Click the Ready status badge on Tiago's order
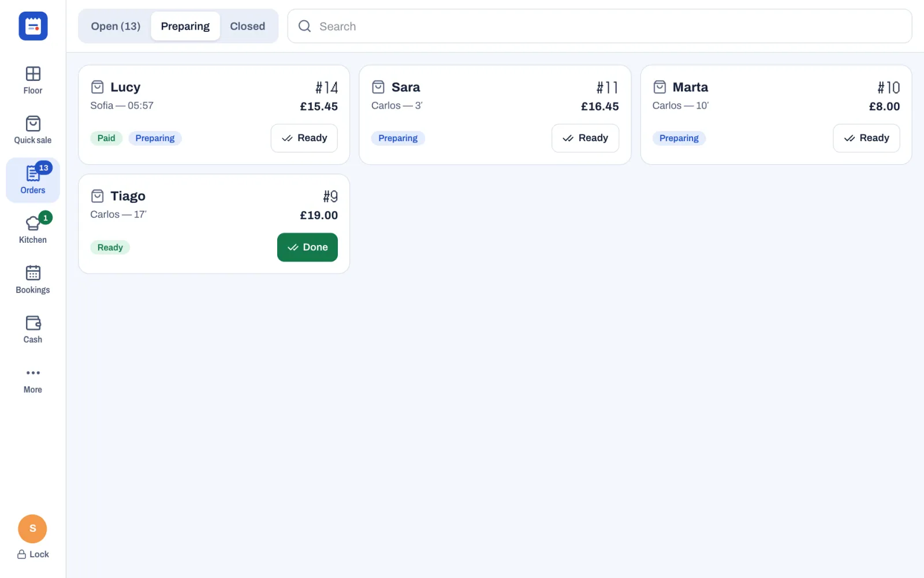Screen dimensions: 924x578 pyautogui.click(x=110, y=247)
